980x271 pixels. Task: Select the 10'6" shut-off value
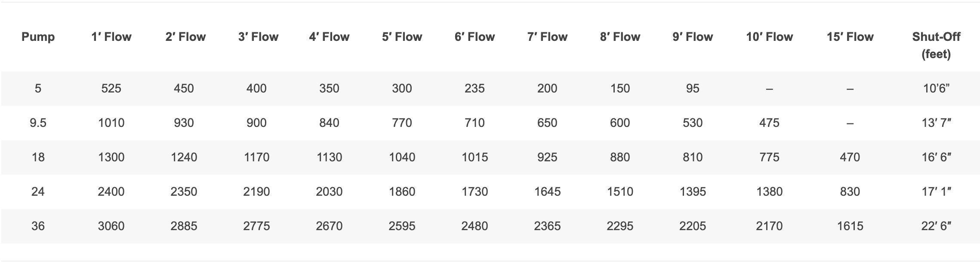[x=936, y=89]
